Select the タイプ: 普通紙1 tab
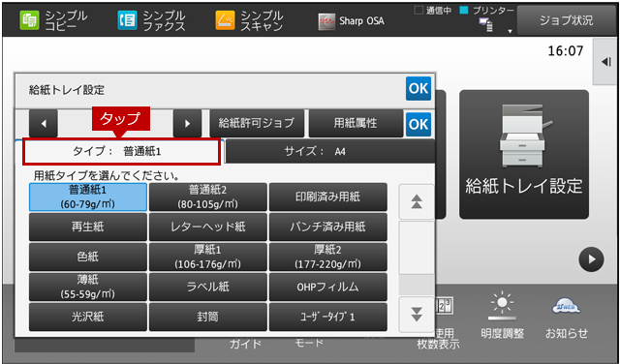The image size is (620, 364). pos(121,151)
